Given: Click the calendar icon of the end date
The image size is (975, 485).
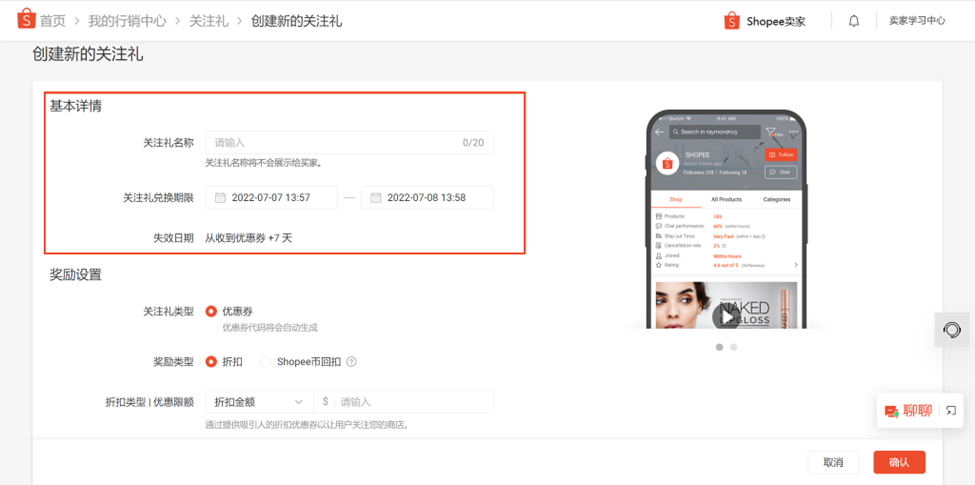Looking at the screenshot, I should coord(376,198).
